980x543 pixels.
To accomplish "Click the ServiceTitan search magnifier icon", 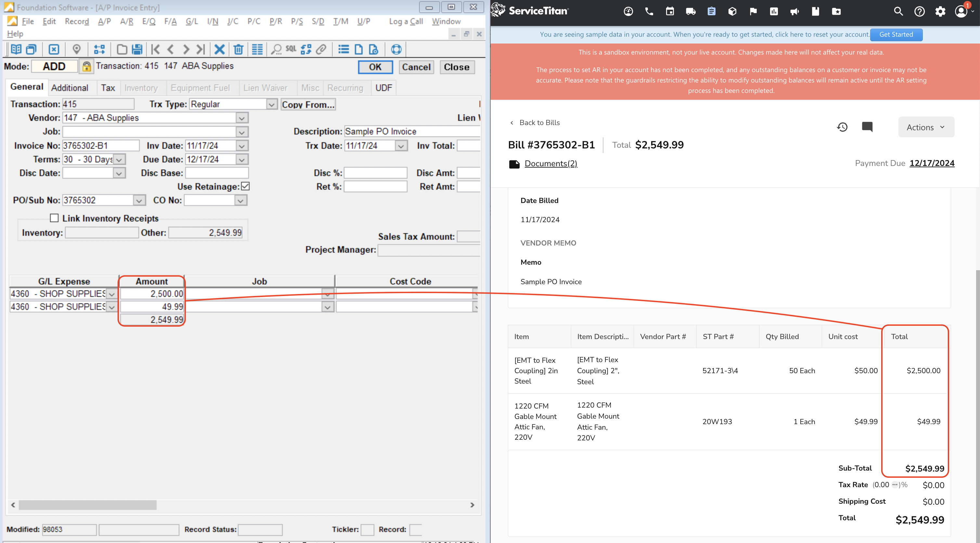I will (x=898, y=11).
